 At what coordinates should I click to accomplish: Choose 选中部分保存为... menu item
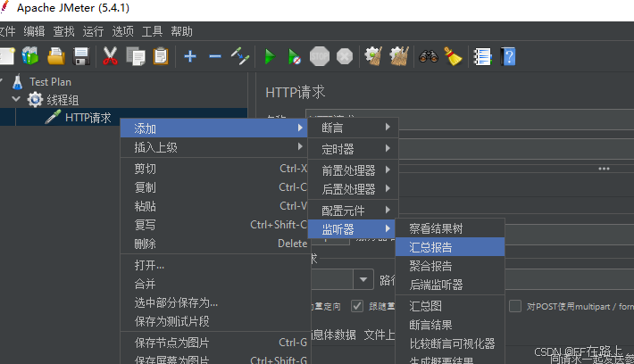coord(214,302)
